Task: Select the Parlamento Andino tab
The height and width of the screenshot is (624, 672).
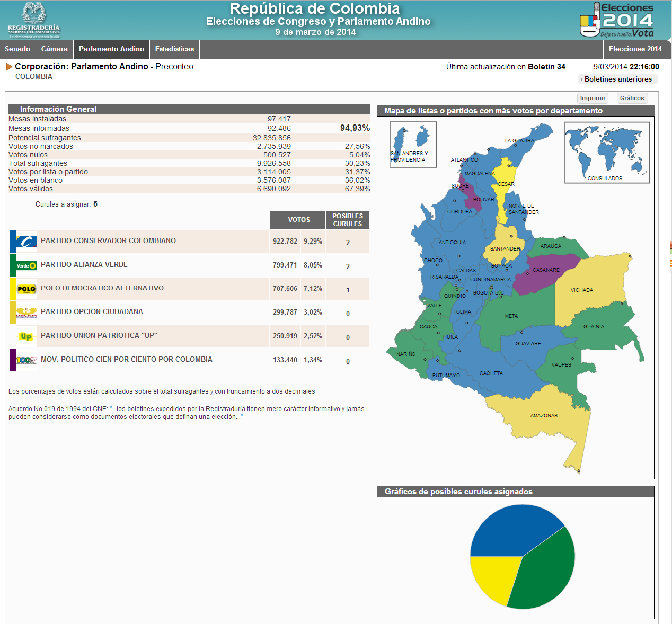Action: coord(111,49)
